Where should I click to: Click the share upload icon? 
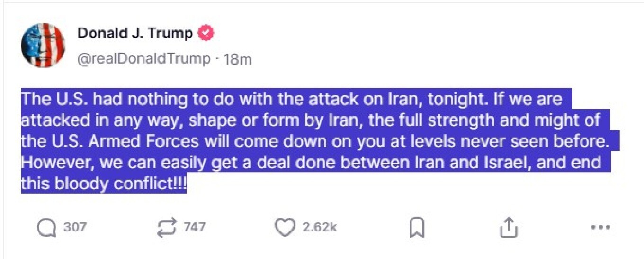pos(507,227)
